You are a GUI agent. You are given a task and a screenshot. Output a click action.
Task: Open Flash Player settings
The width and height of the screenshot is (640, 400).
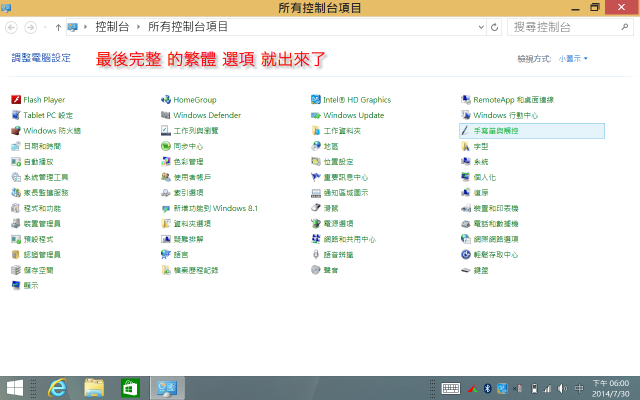(38, 100)
